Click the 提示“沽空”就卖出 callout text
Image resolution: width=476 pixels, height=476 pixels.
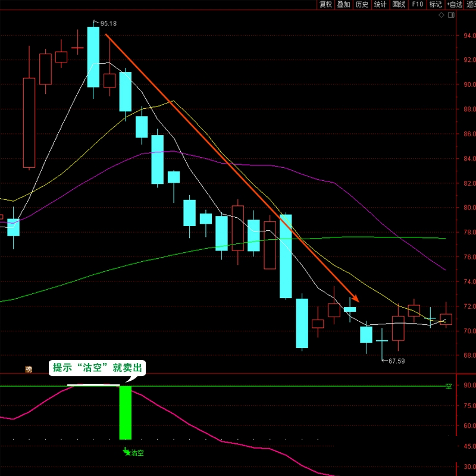click(x=98, y=368)
